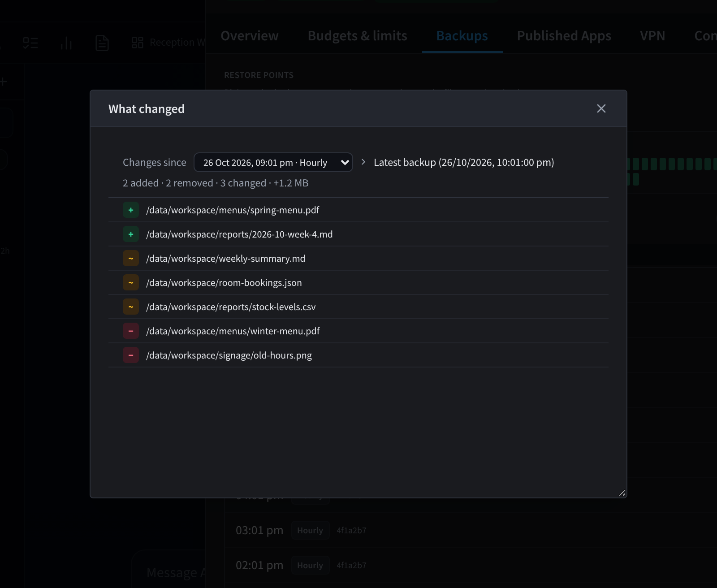Switch to the Overview tab
717x588 pixels.
[x=250, y=36]
